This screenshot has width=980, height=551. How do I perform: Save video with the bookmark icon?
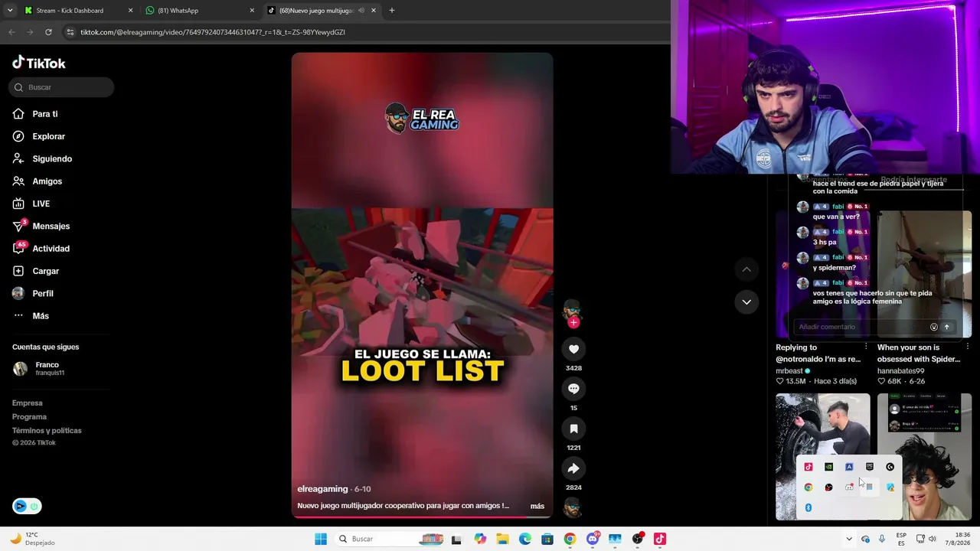pyautogui.click(x=573, y=429)
